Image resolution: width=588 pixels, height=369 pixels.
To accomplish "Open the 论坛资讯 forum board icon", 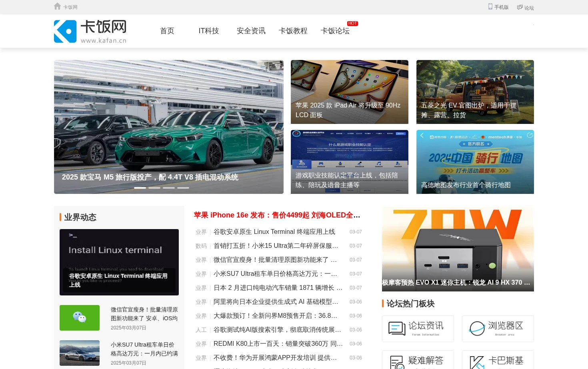I will click(418, 329).
